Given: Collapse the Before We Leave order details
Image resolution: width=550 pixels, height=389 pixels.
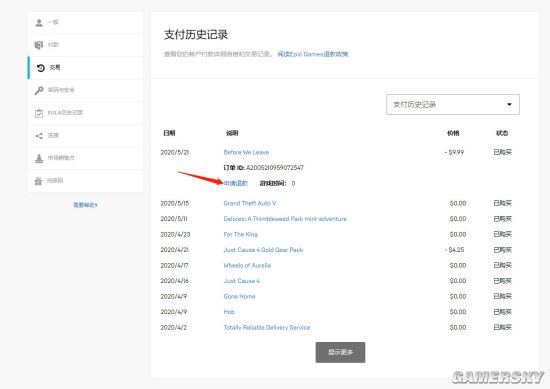Looking at the screenshot, I should coord(246,152).
